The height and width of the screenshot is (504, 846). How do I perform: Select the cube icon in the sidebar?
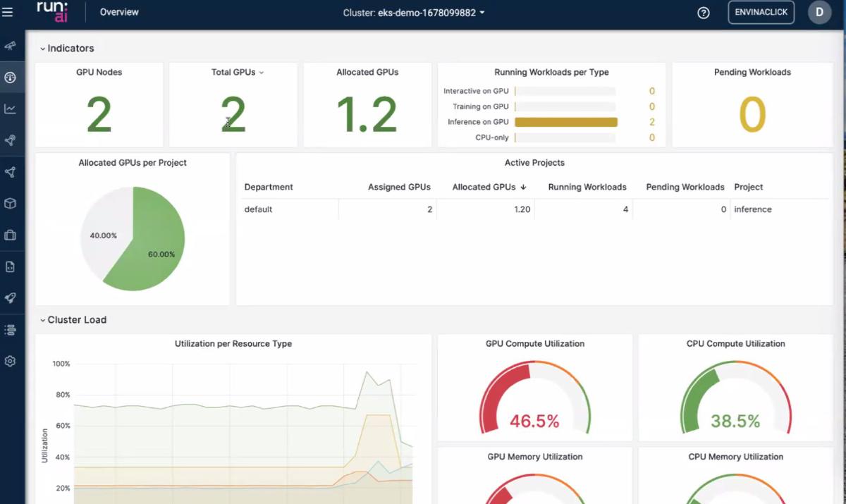pyautogui.click(x=10, y=203)
